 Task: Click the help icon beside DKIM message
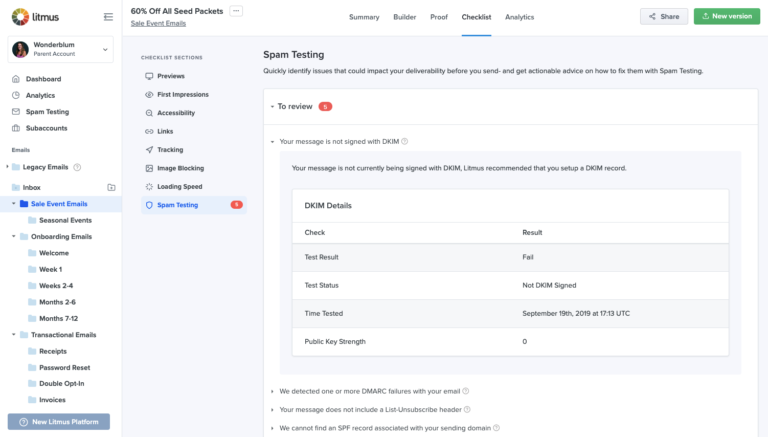405,142
